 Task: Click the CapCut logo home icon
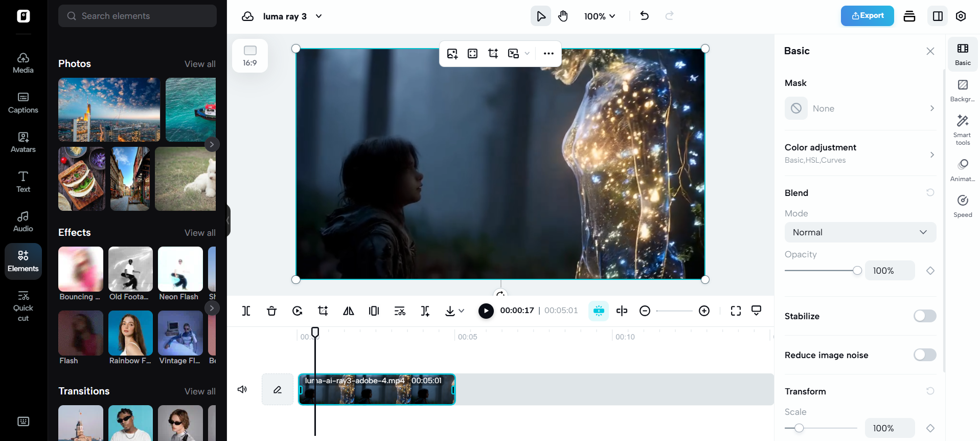[x=23, y=16]
